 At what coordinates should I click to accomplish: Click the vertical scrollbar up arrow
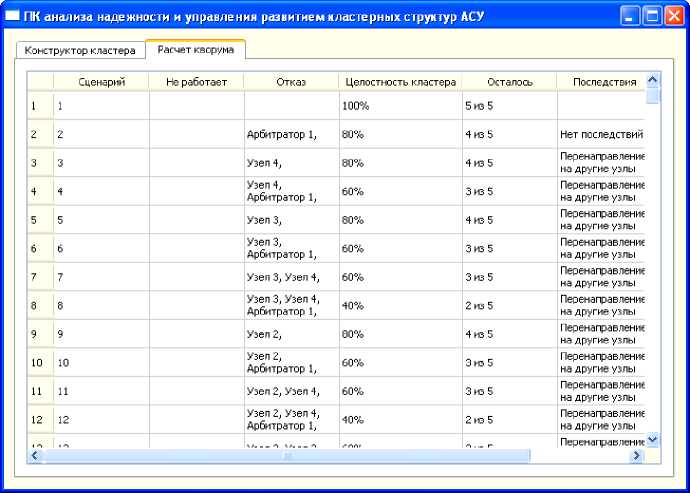coord(653,80)
